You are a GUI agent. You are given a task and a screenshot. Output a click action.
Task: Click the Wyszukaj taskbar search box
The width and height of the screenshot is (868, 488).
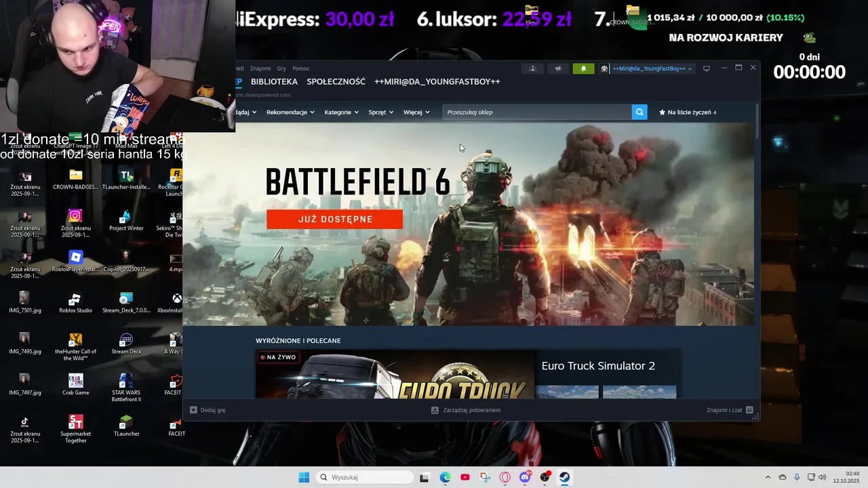[x=366, y=477]
